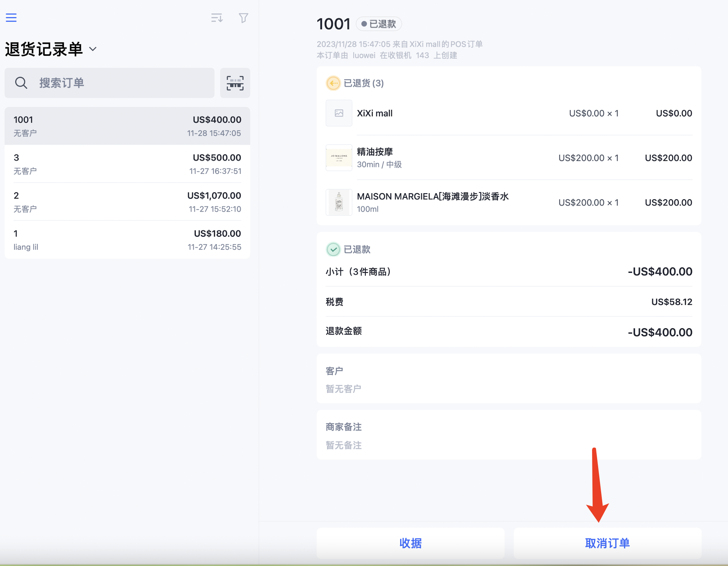
Task: Click the 暂无客户 text
Action: pos(343,389)
